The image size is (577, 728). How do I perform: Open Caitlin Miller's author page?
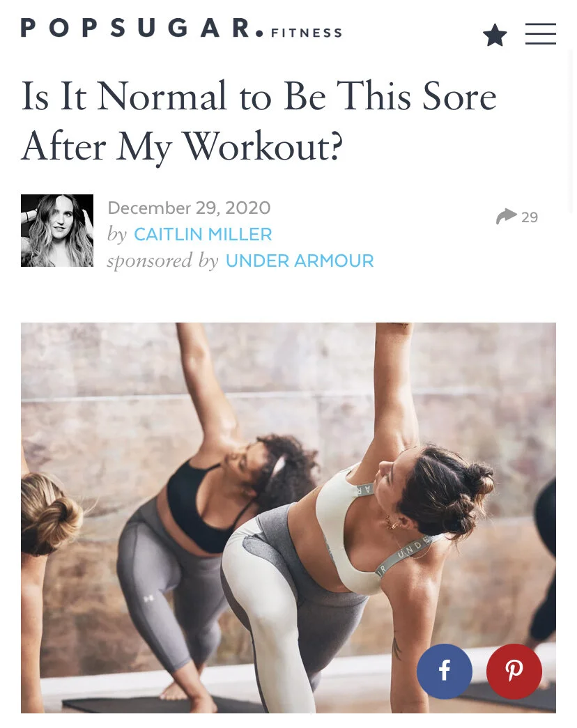click(203, 234)
